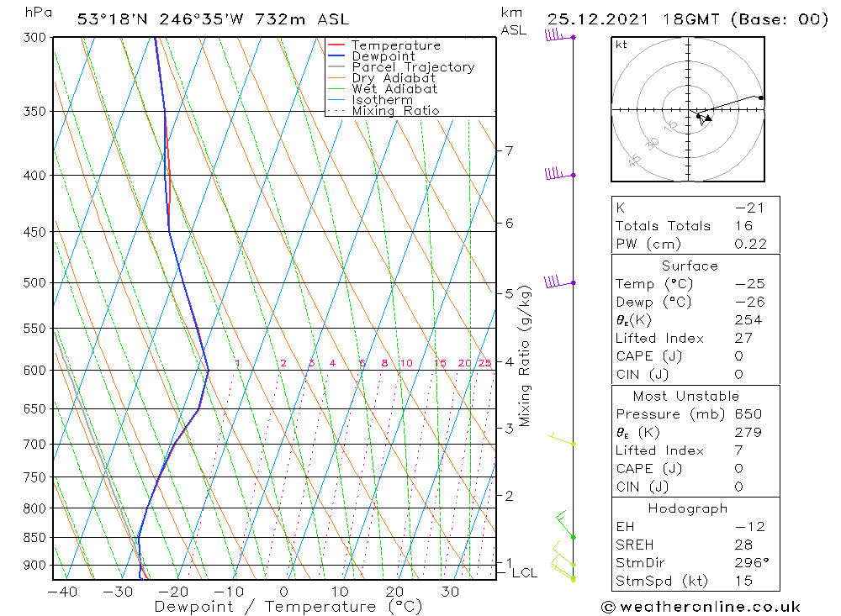Viewport: 841px width, 616px height.
Task: Click the 850 pressure level label
Action: pos(35,537)
